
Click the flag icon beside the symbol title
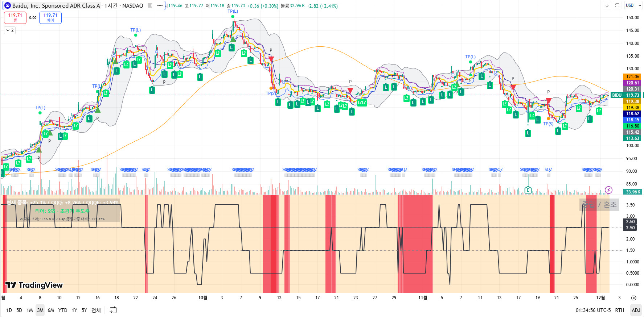(150, 5)
